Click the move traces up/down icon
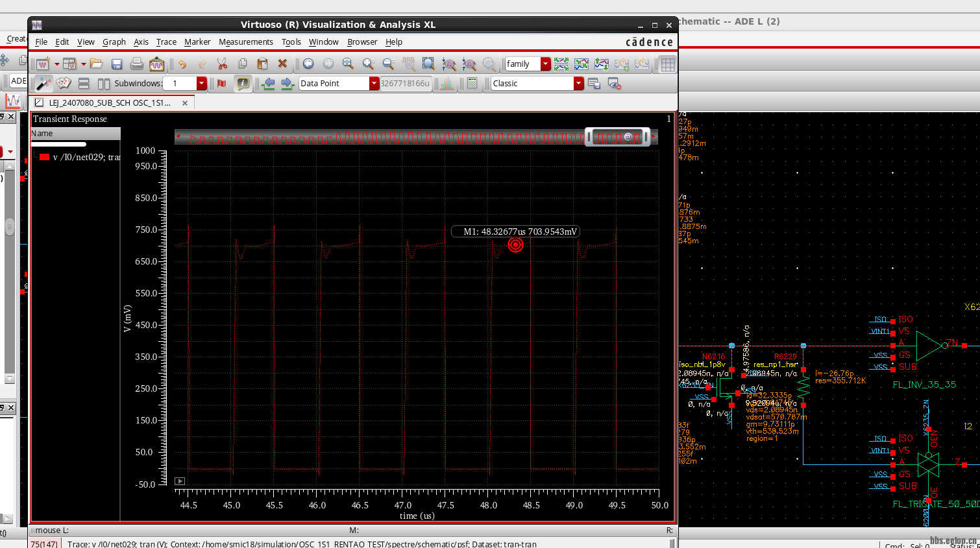The width and height of the screenshot is (980, 548). (602, 64)
